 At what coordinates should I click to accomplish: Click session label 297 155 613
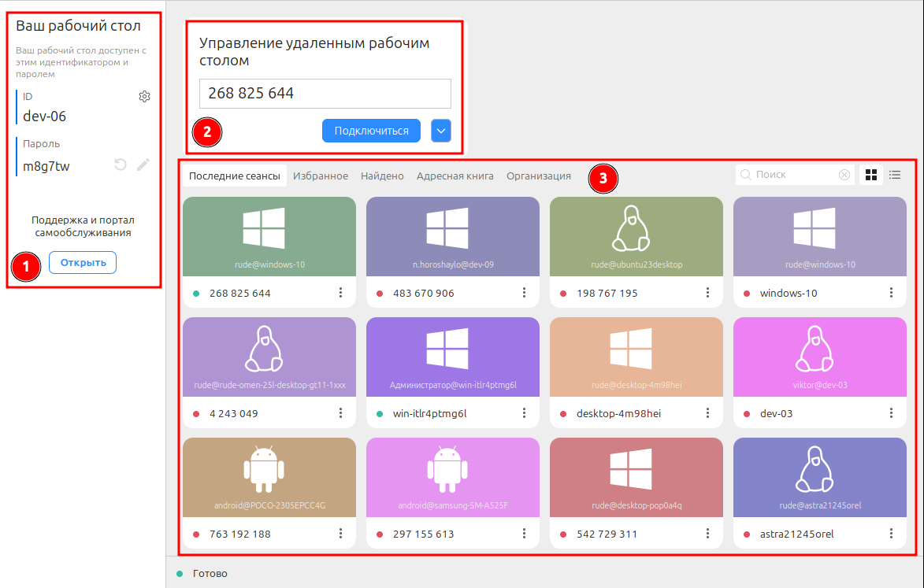point(424,534)
